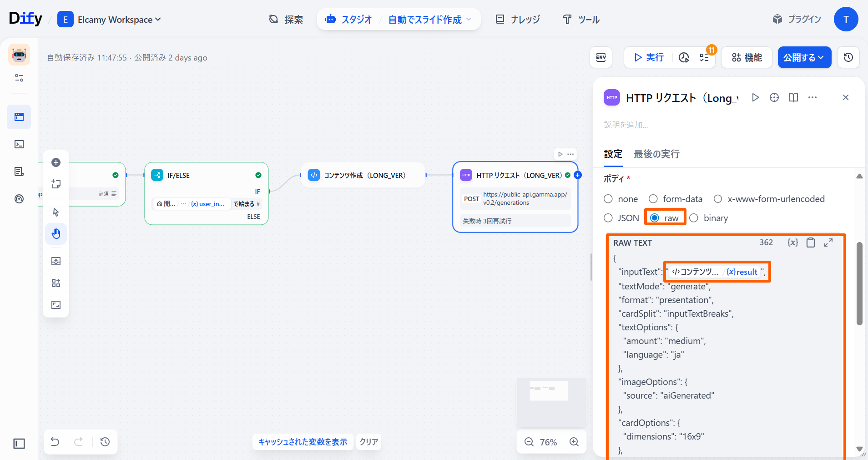The height and width of the screenshot is (460, 868).
Task: Click the panel's vertical scrollbar
Action: [x=859, y=284]
